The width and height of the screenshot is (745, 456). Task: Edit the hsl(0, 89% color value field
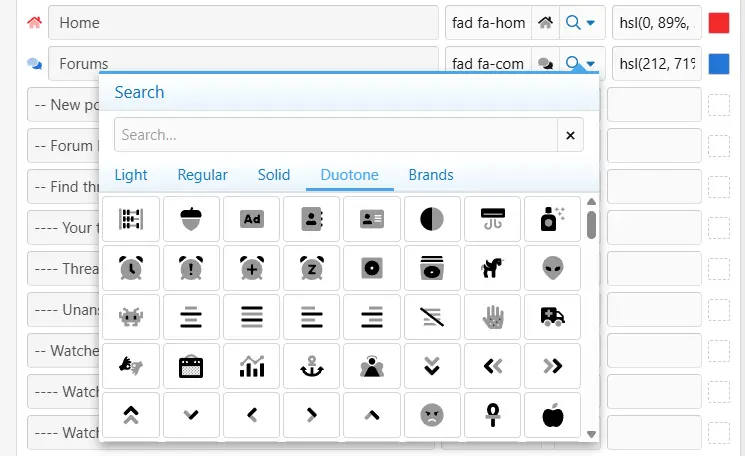pyautogui.click(x=657, y=22)
